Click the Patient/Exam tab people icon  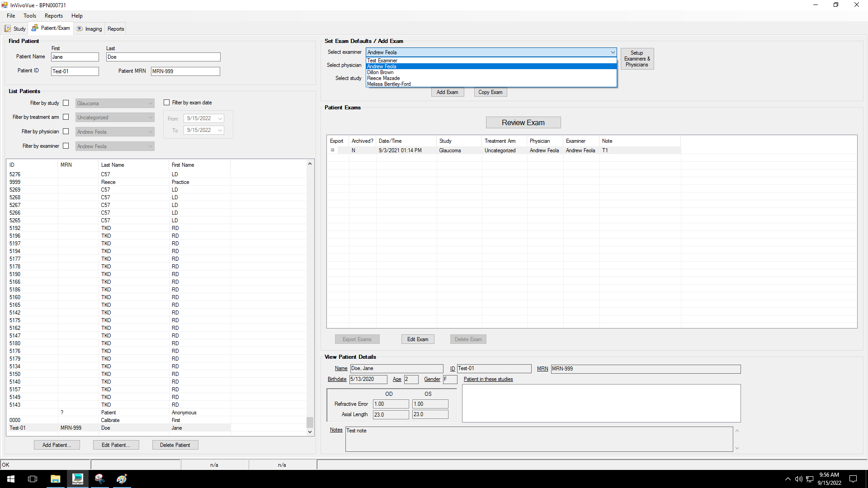tap(35, 28)
